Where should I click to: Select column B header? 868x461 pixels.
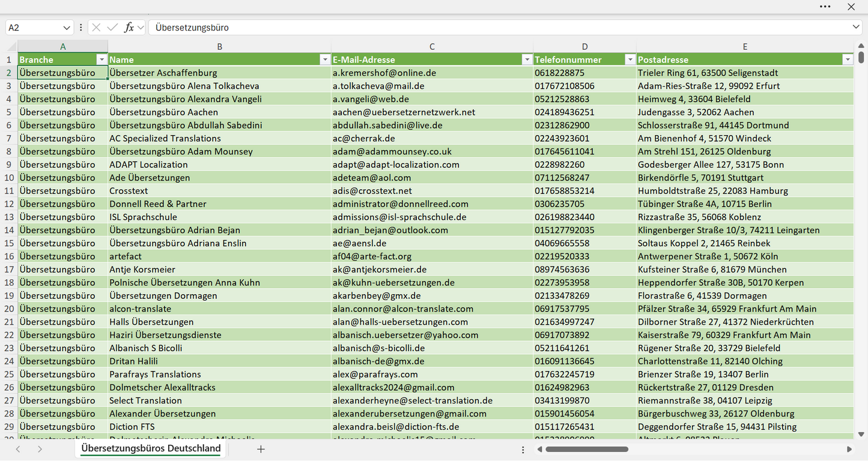(220, 46)
